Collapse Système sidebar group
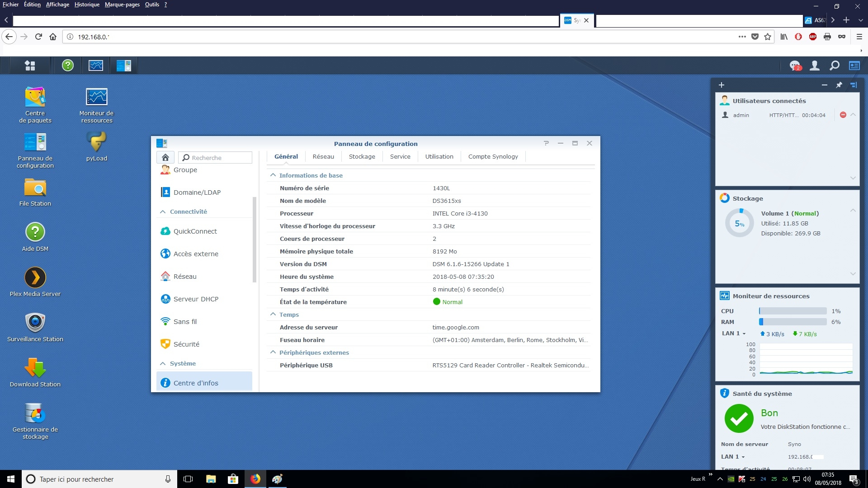Viewport: 868px width, 488px height. pyautogui.click(x=163, y=363)
